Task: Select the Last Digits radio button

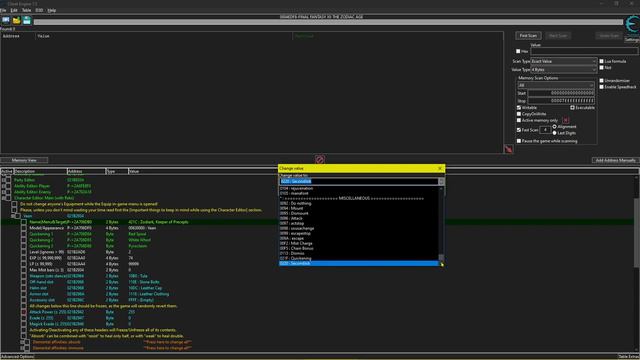Action: pos(554,133)
